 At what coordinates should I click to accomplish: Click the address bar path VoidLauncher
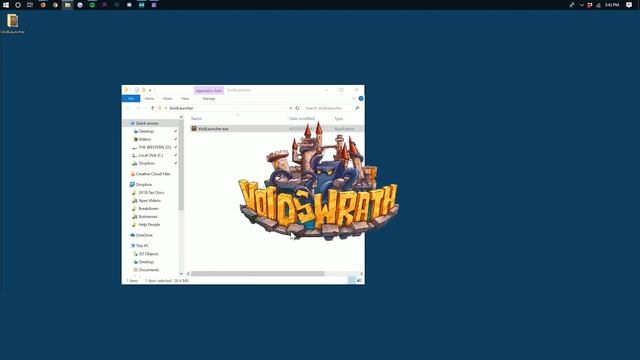(x=181, y=108)
